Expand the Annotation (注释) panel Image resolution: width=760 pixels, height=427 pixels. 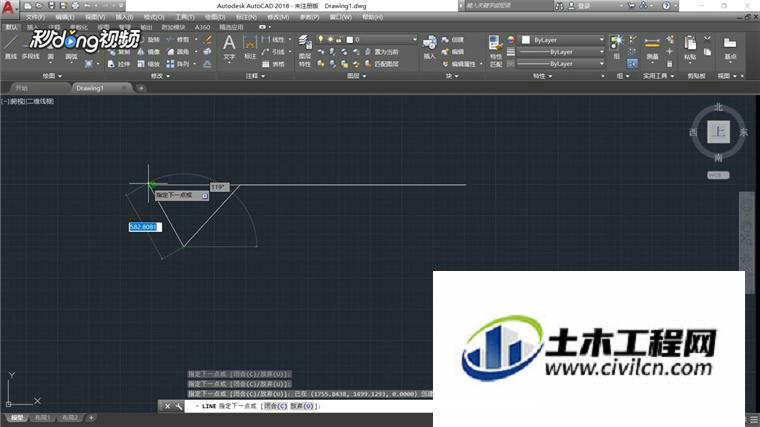(255, 76)
